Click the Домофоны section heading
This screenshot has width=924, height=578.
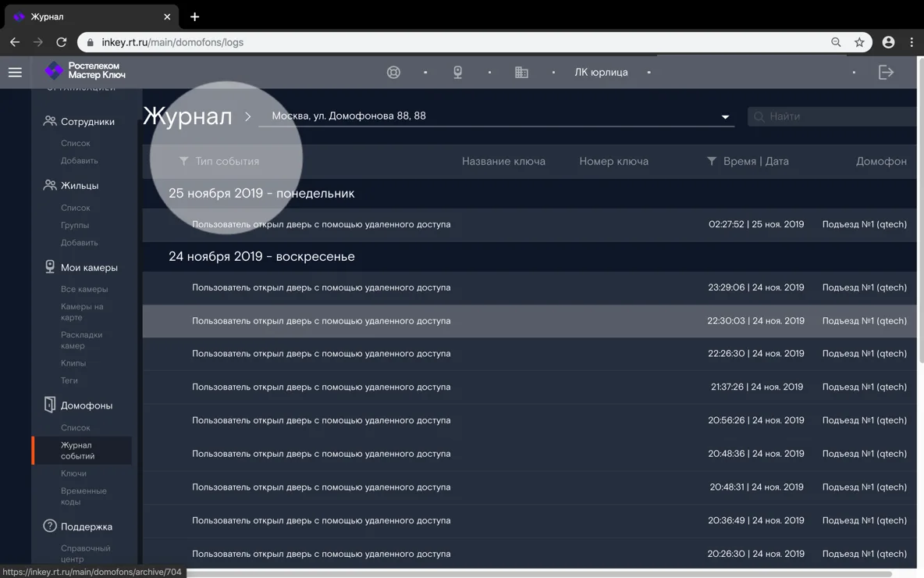[x=87, y=405]
